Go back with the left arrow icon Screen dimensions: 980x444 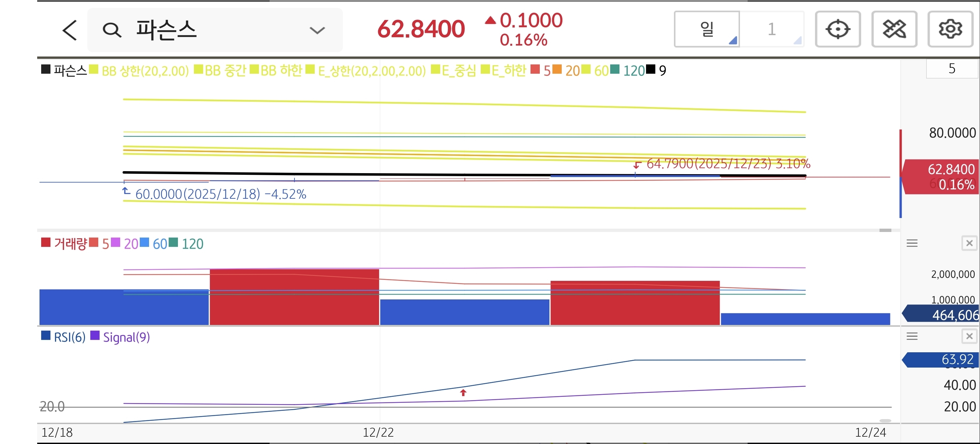pyautogui.click(x=70, y=30)
